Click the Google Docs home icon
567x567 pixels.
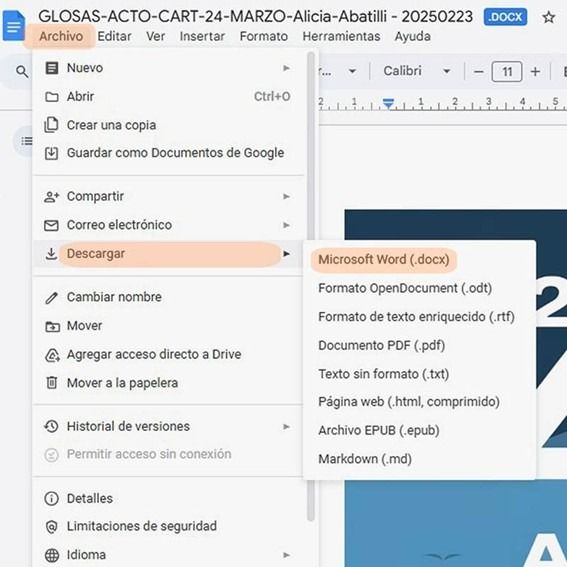(x=13, y=26)
